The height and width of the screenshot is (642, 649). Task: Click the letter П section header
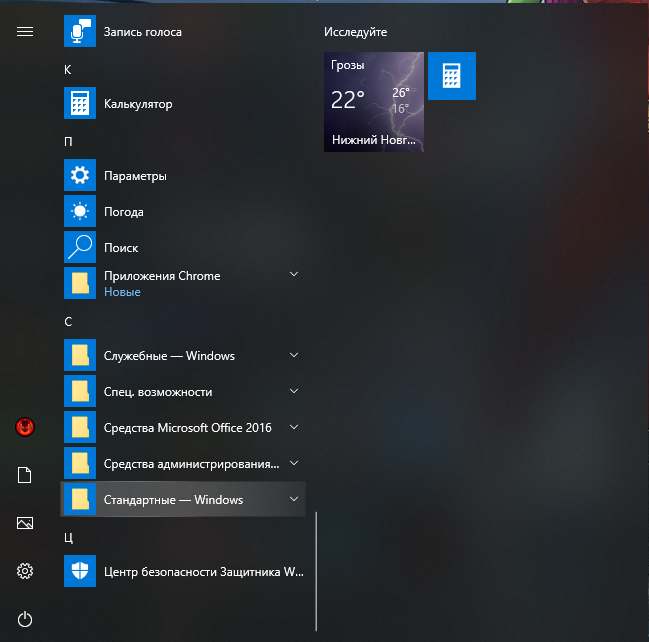point(68,142)
